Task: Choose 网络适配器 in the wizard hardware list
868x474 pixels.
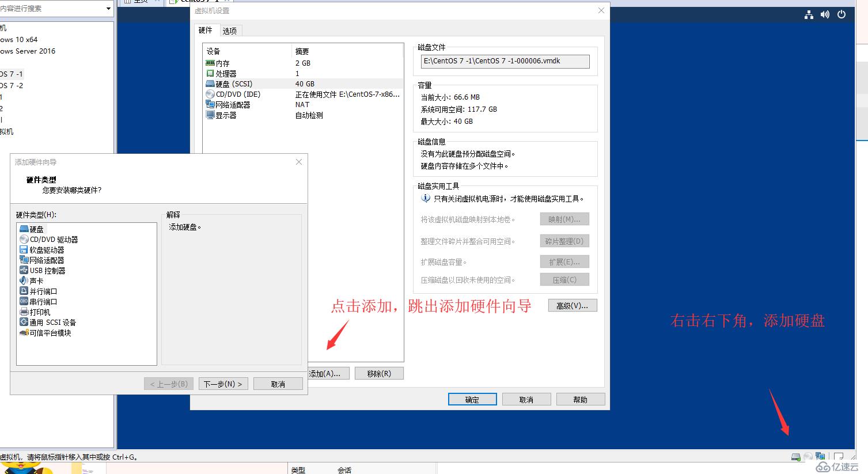Action: [x=42, y=260]
